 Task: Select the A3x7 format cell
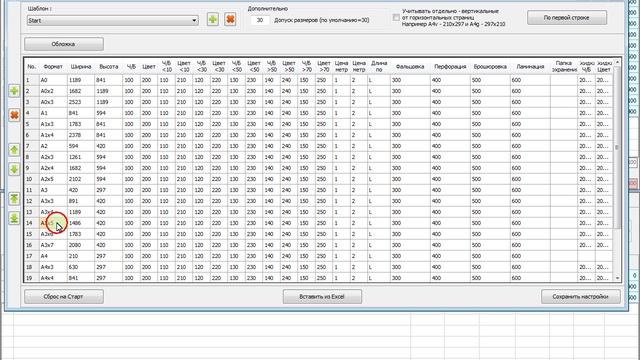[53, 245]
